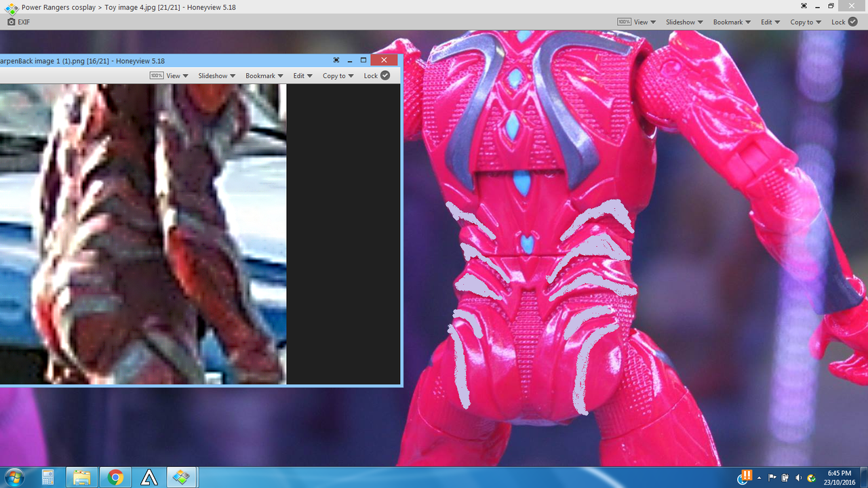Viewport: 868px width, 488px height.
Task: Toggle Lock in the Toy image window
Action: click(844, 22)
